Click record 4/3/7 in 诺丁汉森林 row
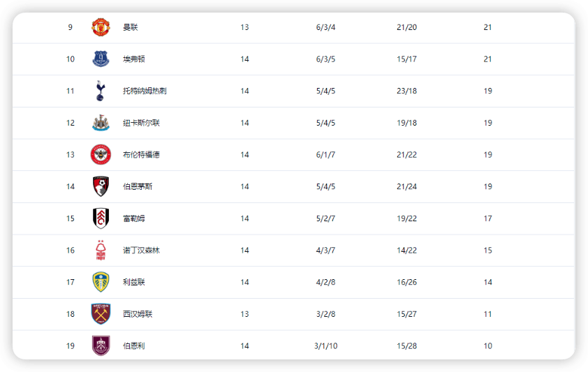Image resolution: width=588 pixels, height=372 pixels. [x=325, y=250]
